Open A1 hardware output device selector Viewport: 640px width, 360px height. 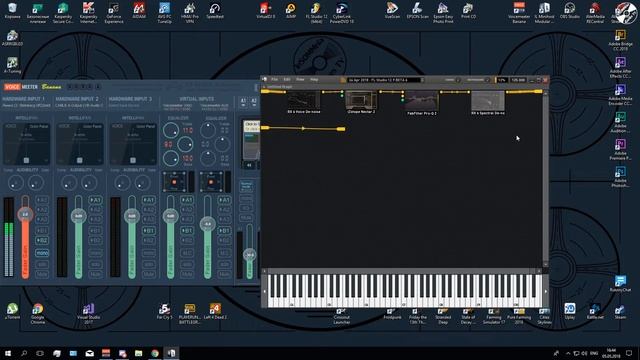(243, 101)
